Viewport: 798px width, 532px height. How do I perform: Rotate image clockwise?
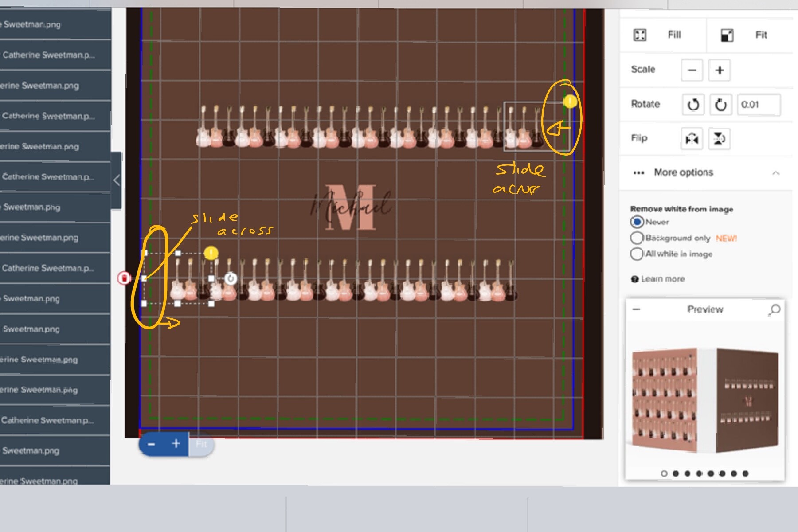(721, 105)
